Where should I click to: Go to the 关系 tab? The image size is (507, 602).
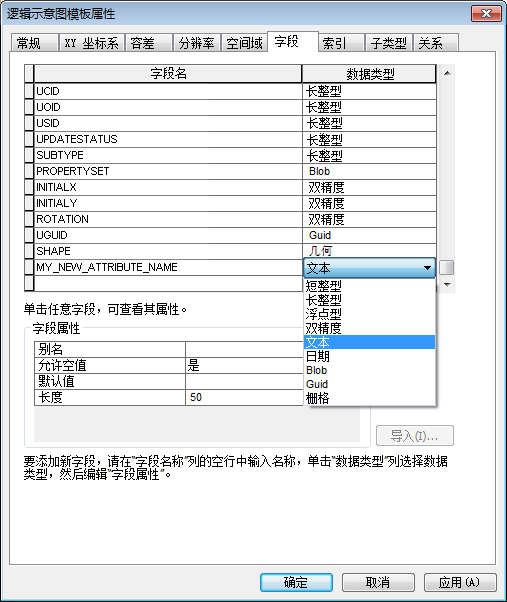(x=436, y=43)
